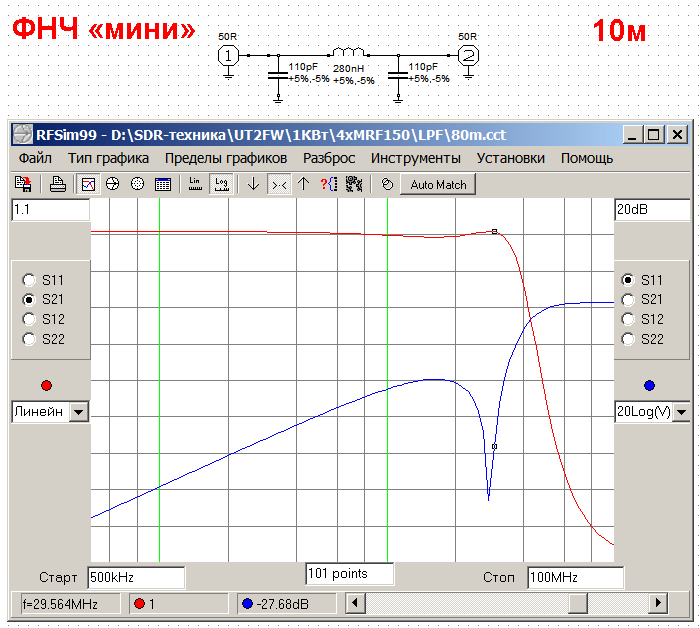Image resolution: width=700 pixels, height=628 pixels.
Task: Open the tabular data view icon
Action: point(163,184)
